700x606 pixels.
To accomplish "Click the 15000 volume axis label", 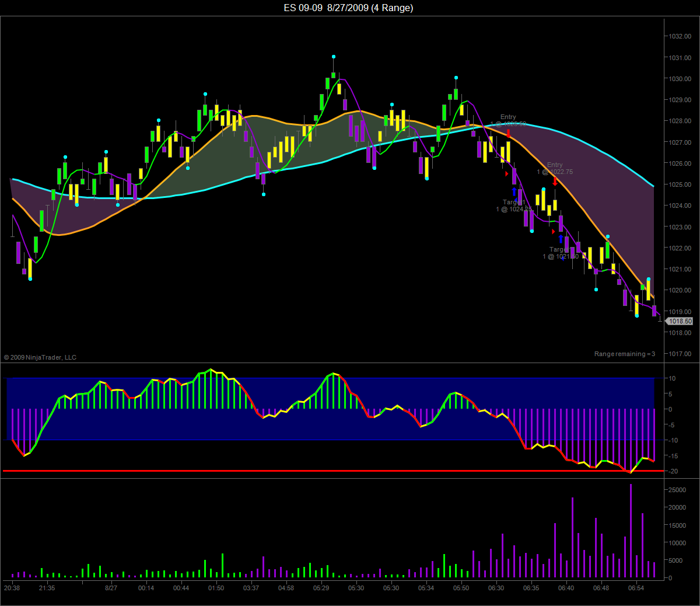I will point(677,525).
